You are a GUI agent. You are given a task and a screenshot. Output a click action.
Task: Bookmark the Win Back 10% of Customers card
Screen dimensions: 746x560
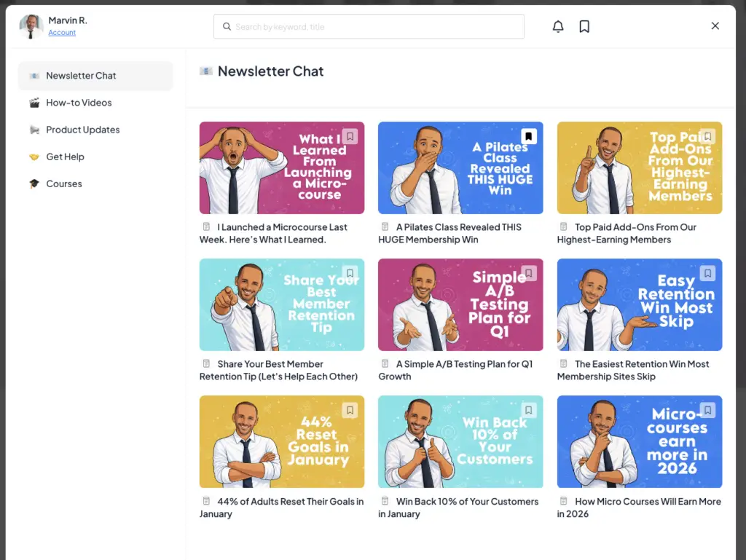[x=529, y=410]
